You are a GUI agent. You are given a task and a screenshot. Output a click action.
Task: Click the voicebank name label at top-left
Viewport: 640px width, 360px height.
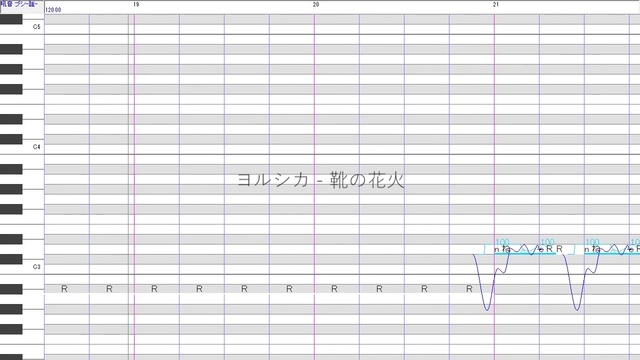click(x=20, y=4)
